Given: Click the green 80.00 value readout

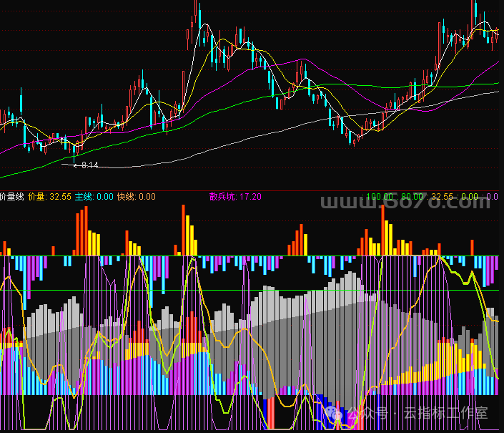Looking at the screenshot, I should pyautogui.click(x=412, y=197).
